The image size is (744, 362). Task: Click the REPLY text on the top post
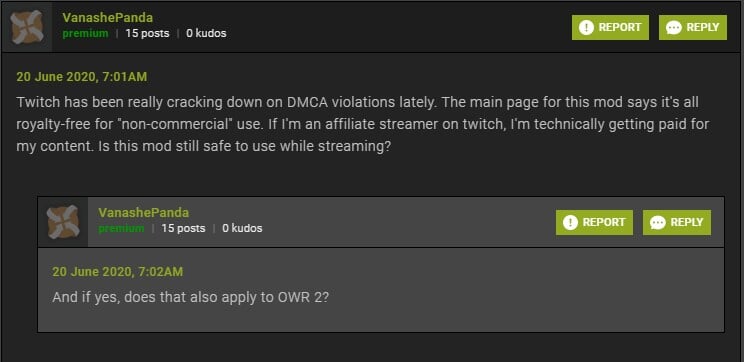pos(703,28)
